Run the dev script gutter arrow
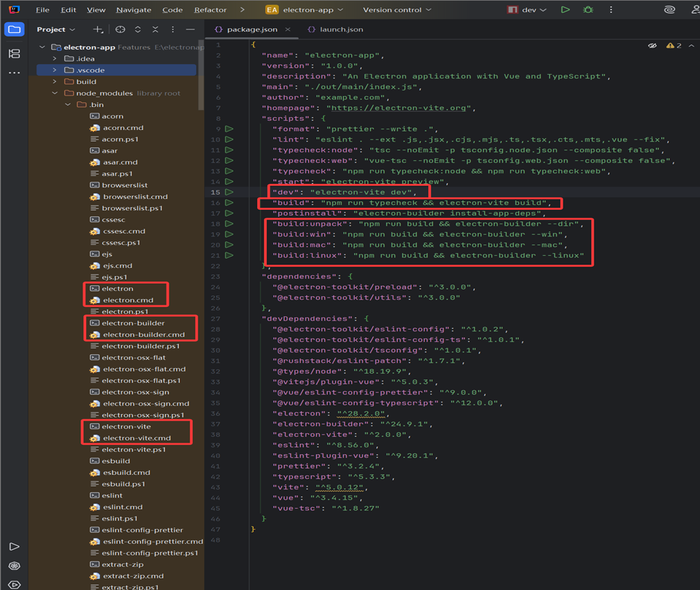This screenshot has height=590, width=700. [229, 192]
